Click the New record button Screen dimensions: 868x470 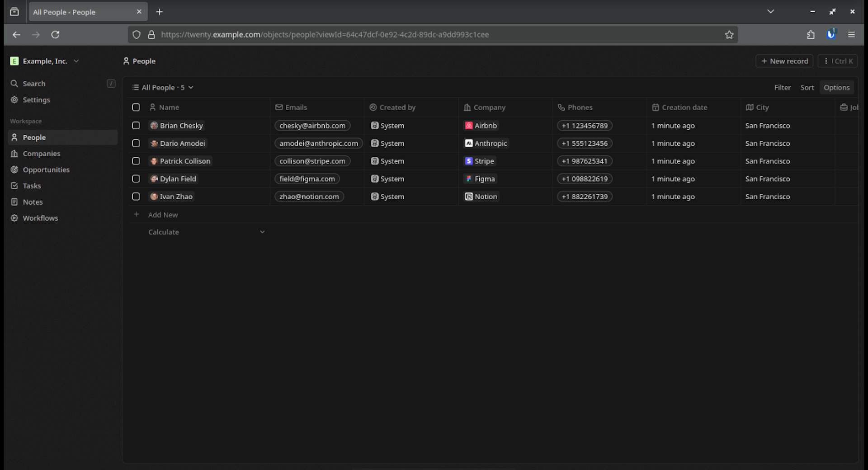point(784,61)
